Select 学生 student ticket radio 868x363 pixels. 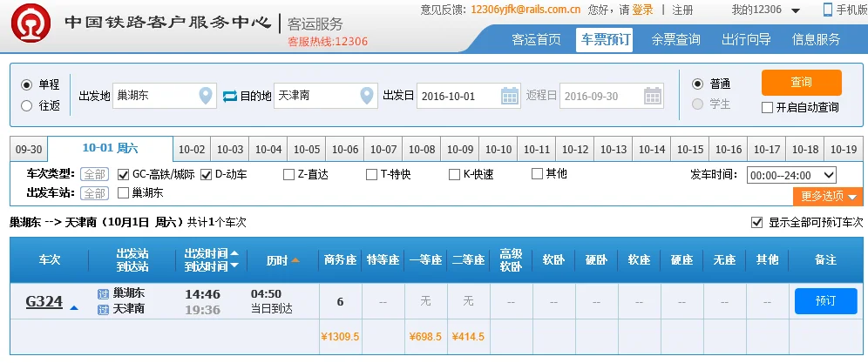(x=697, y=104)
